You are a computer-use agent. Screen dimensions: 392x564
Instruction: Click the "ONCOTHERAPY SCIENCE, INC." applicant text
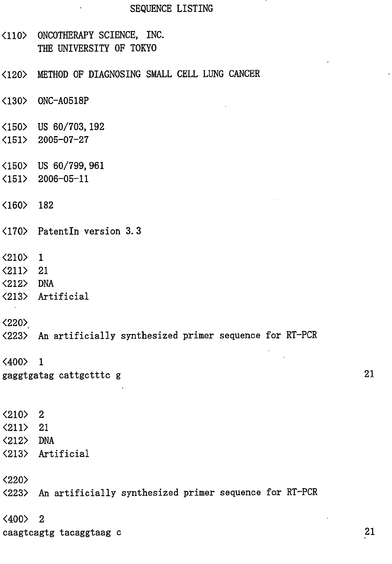pyautogui.click(x=101, y=35)
